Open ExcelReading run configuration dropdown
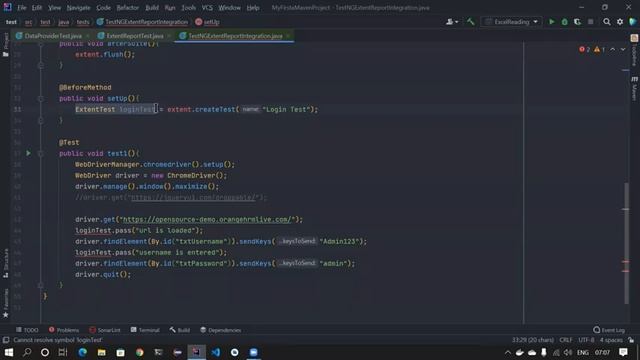640x360 pixels. (511, 22)
